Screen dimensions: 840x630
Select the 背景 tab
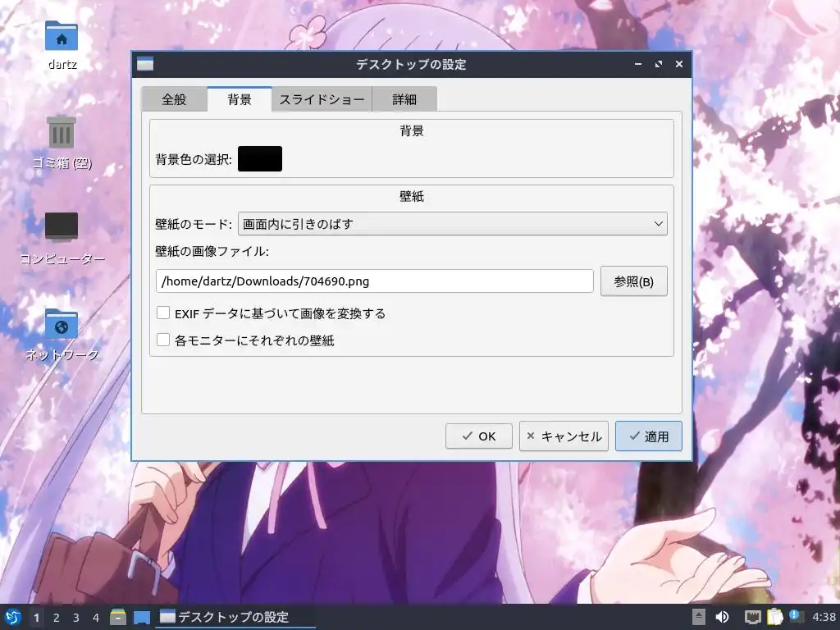click(x=240, y=99)
